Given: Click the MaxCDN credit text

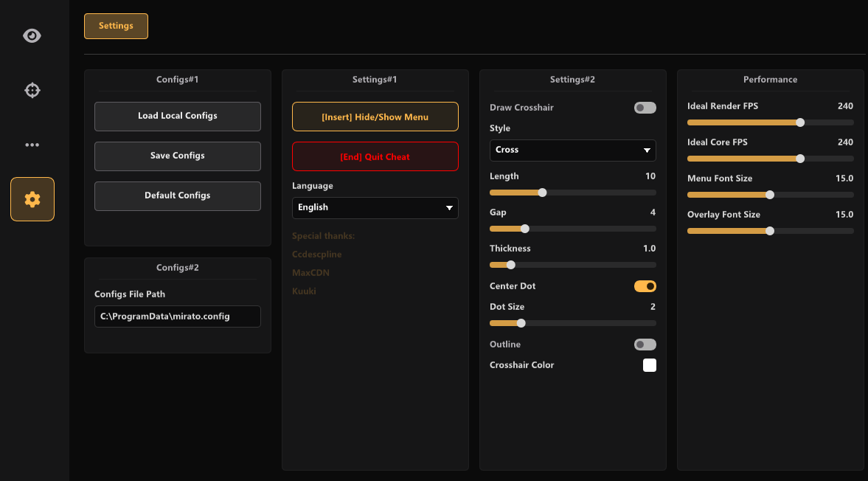Looking at the screenshot, I should 310,272.
